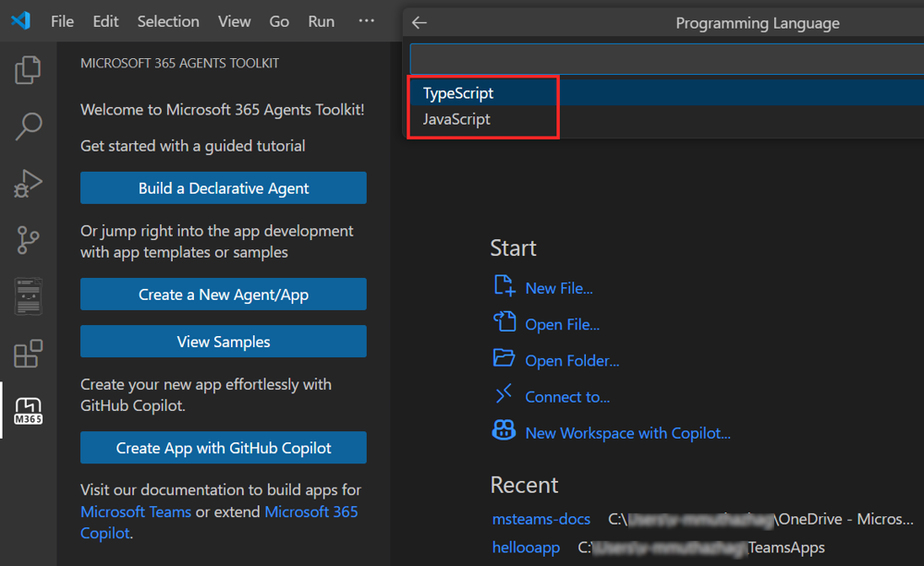Open the Edit menu
Image resolution: width=924 pixels, height=566 pixels.
[x=105, y=22]
